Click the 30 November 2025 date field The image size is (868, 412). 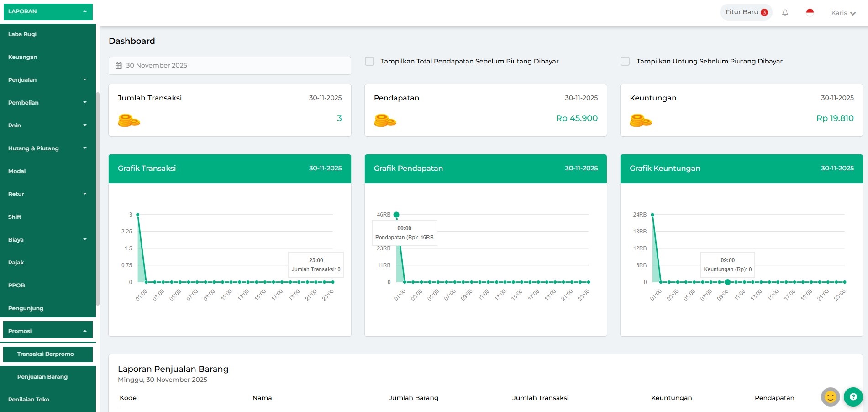pos(230,65)
